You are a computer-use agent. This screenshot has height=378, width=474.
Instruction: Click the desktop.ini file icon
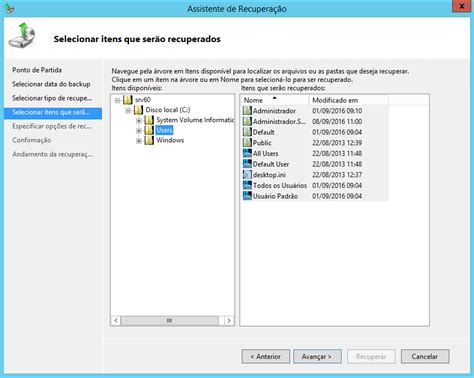tap(247, 175)
